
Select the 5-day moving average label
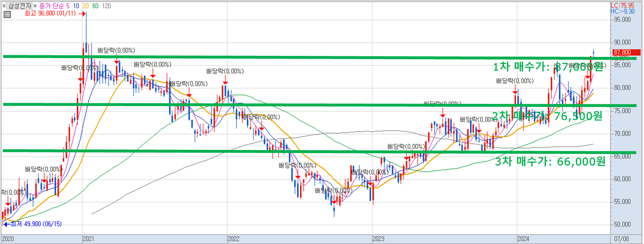68,6
